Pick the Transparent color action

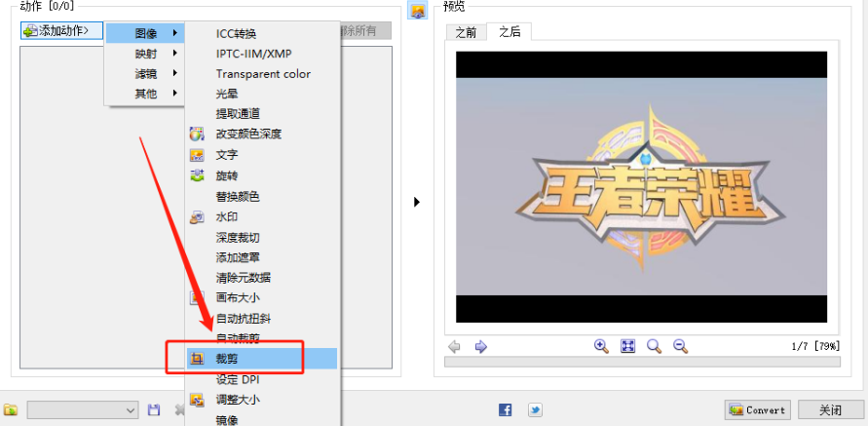(x=261, y=74)
